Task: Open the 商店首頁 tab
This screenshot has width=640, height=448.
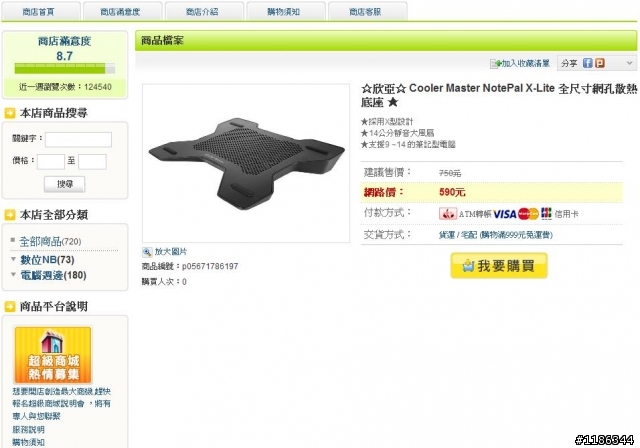Action: pyautogui.click(x=40, y=11)
